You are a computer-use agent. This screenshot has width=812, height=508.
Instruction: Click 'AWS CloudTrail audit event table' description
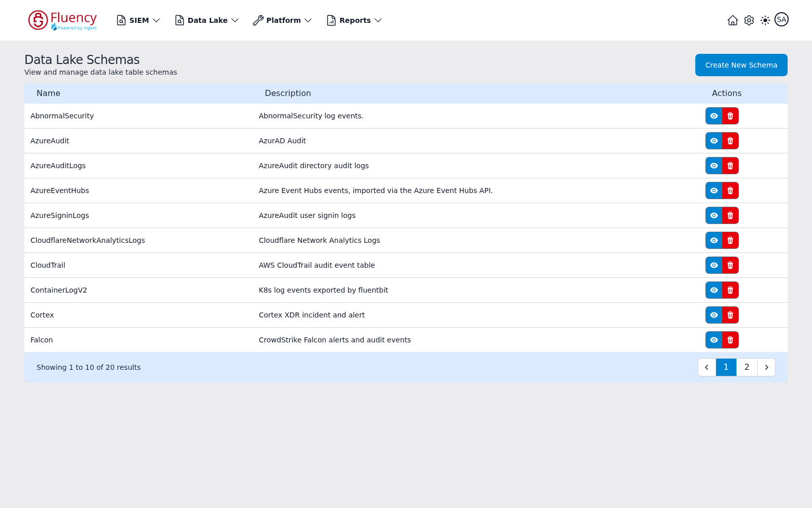coord(317,265)
